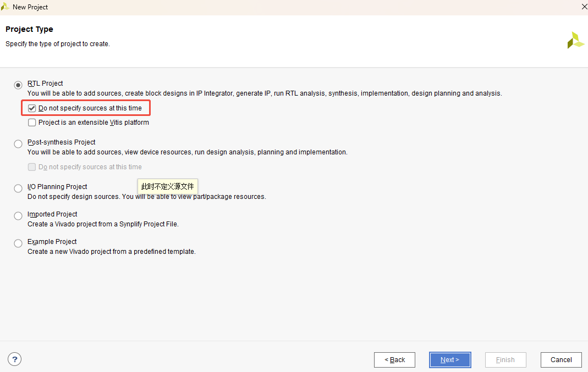The width and height of the screenshot is (588, 372).
Task: Enable Project is an extensible Vitis platform
Action: 32,123
